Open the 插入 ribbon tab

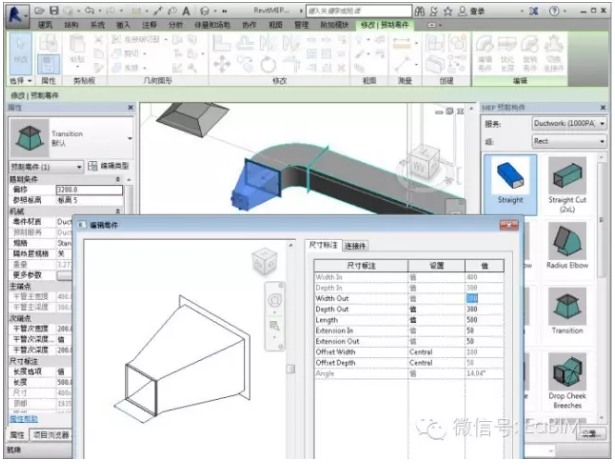(x=123, y=25)
